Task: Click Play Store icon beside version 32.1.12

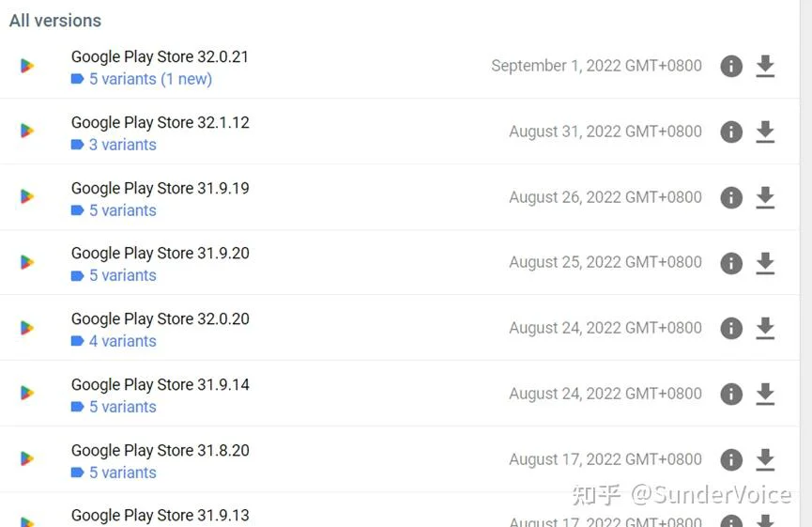Action: point(27,131)
